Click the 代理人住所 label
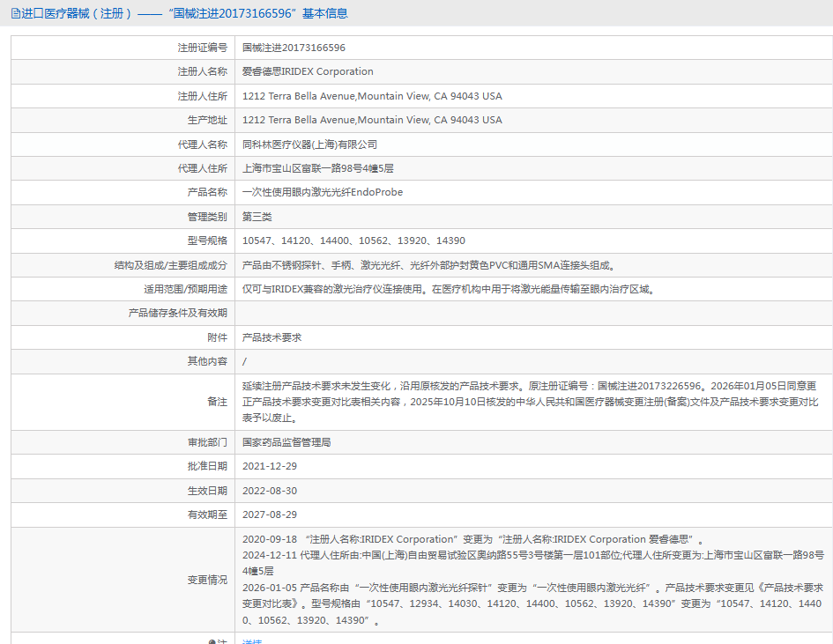The height and width of the screenshot is (644, 833). click(203, 168)
